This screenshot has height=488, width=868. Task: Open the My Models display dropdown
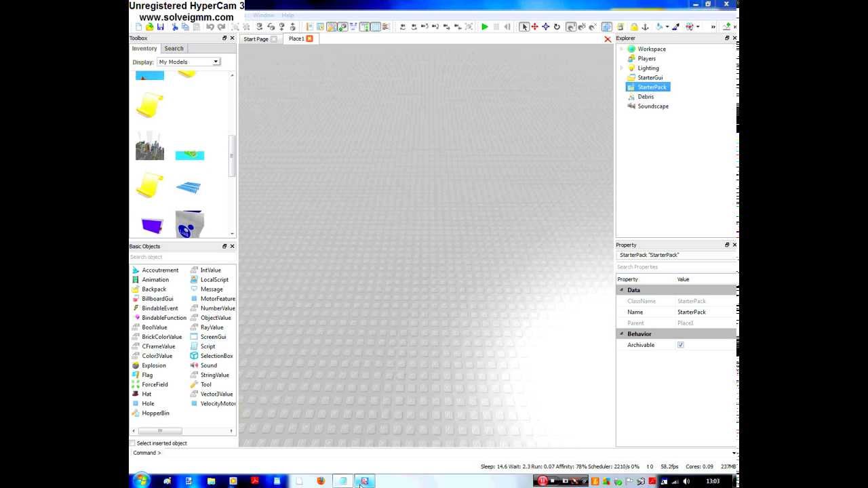click(189, 62)
